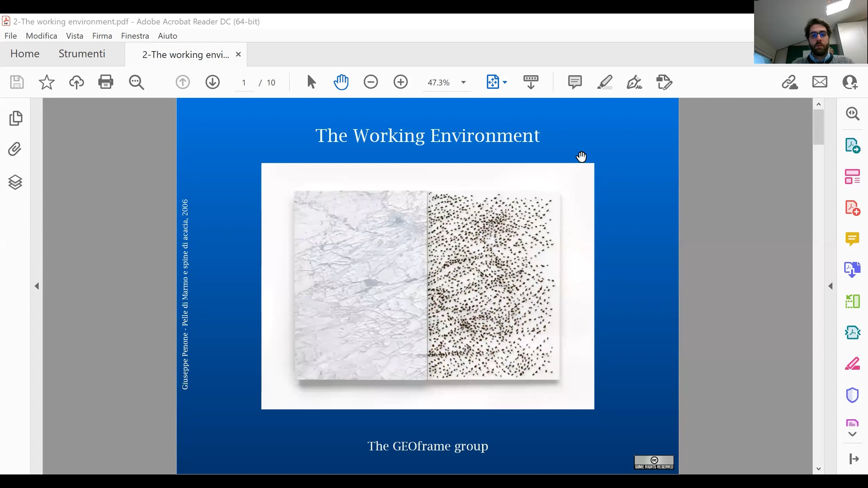Show more tools with the down chevron
868x488 pixels.
coord(852,434)
